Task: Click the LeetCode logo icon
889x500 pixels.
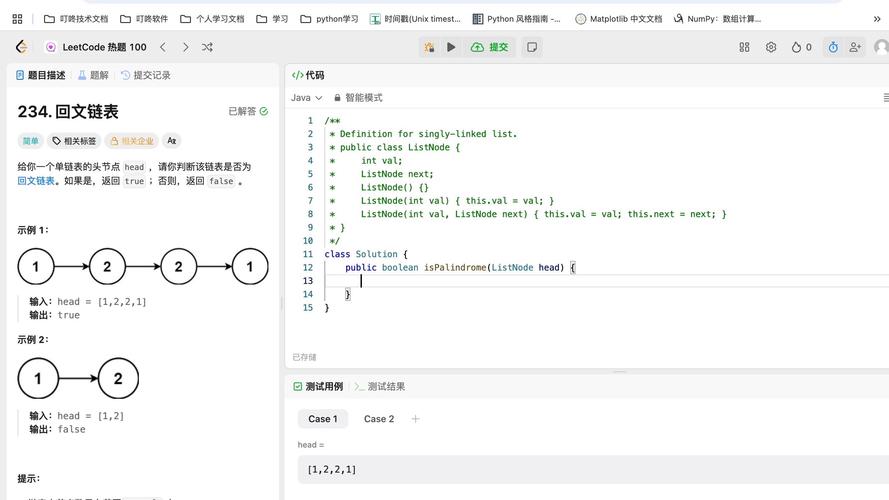Action: (21, 47)
